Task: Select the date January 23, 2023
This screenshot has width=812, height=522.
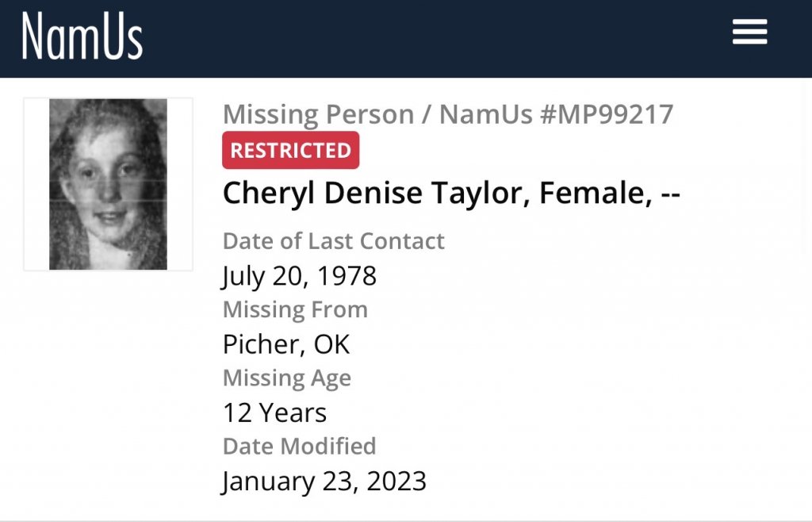Action: click(324, 481)
